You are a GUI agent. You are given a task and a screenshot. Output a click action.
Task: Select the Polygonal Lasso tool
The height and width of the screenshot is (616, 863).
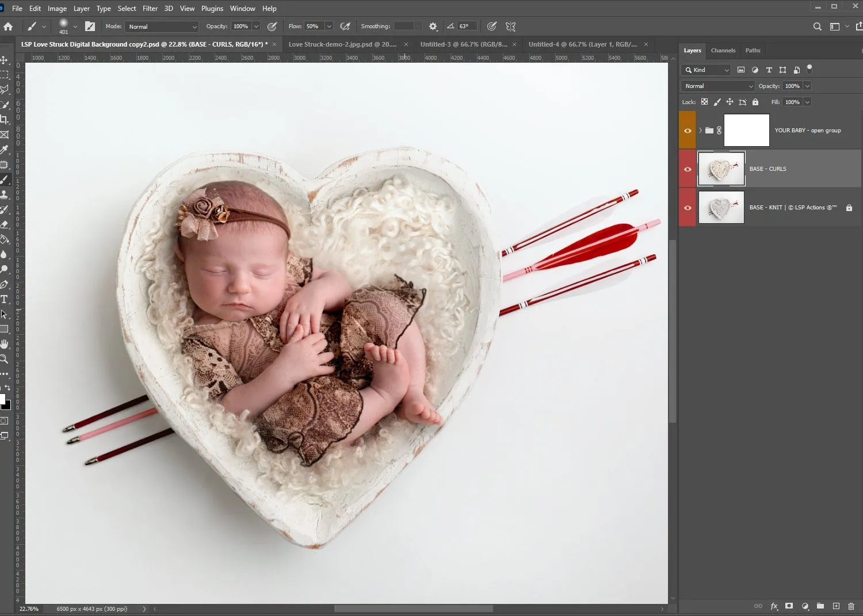(x=4, y=90)
